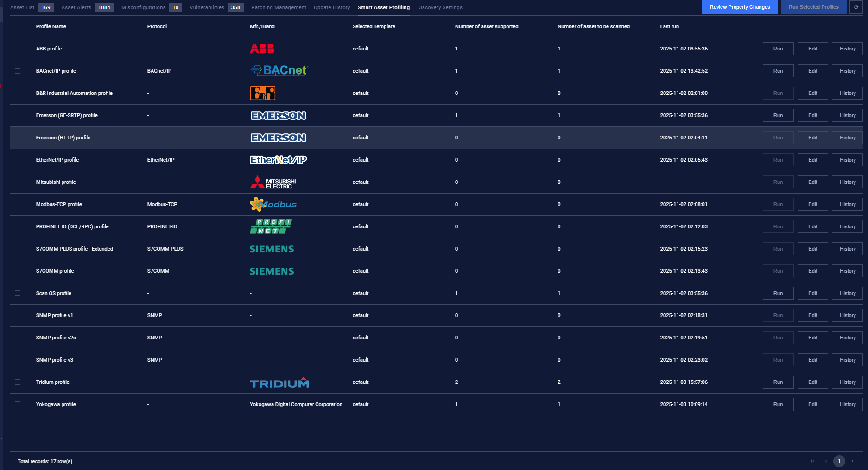
Task: View History for Yokogawa profile
Action: 848,404
